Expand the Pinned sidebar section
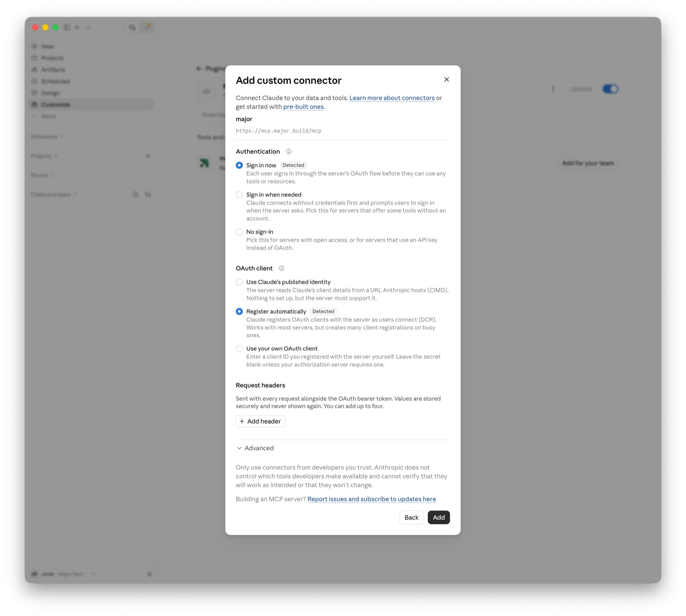686x616 pixels. (42, 175)
